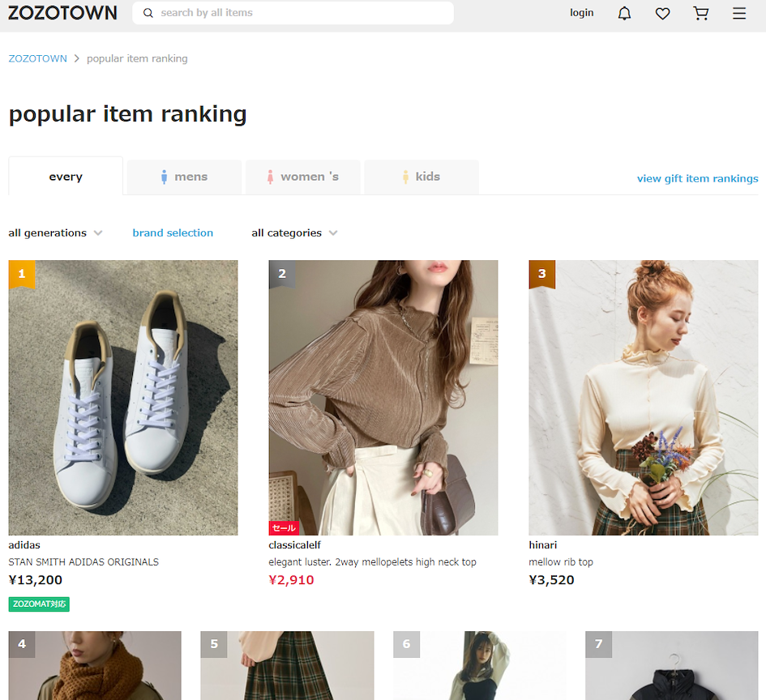Open rank 7 black jacket thumbnail
766x700 pixels.
coord(672,665)
